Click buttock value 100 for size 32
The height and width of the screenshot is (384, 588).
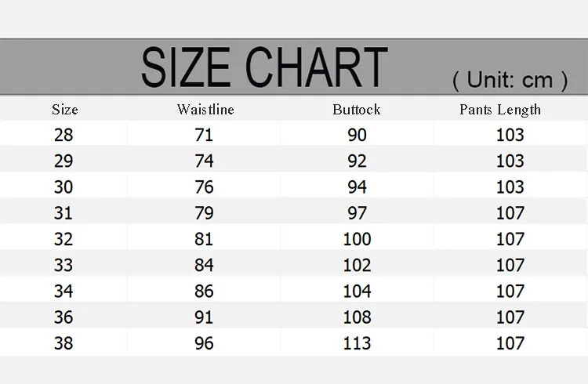[x=357, y=239]
